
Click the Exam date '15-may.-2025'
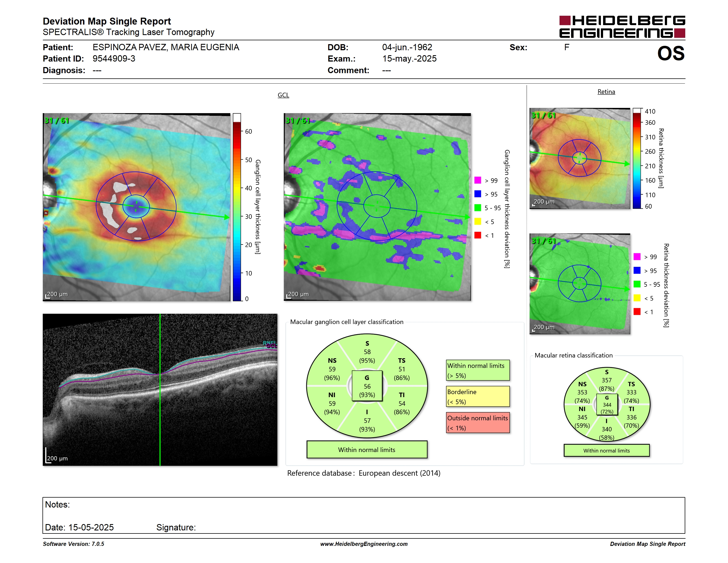tap(409, 59)
